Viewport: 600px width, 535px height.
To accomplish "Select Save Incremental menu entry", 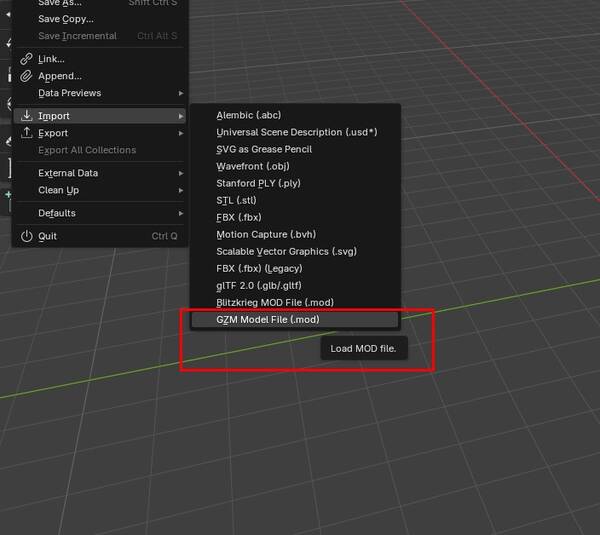I will tap(100, 36).
